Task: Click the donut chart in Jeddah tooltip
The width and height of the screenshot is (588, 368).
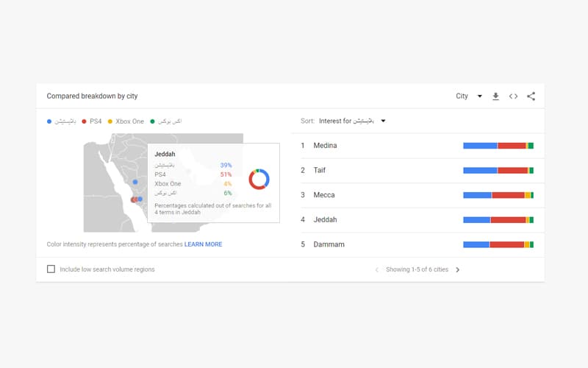Action: coord(259,179)
